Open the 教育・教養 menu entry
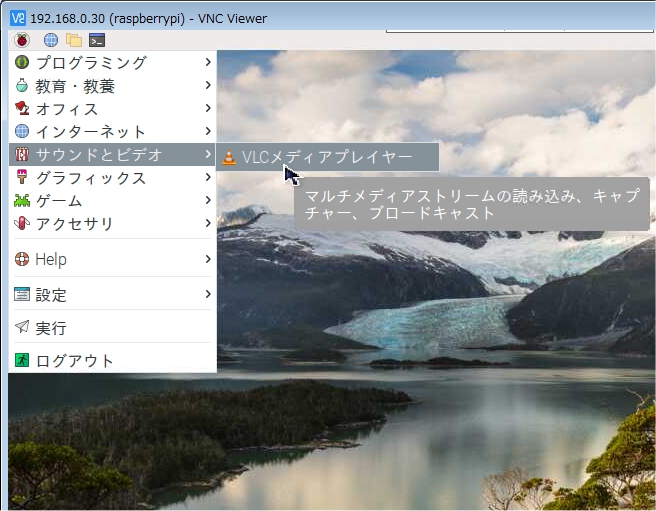Image resolution: width=656 pixels, height=511 pixels. [x=113, y=85]
